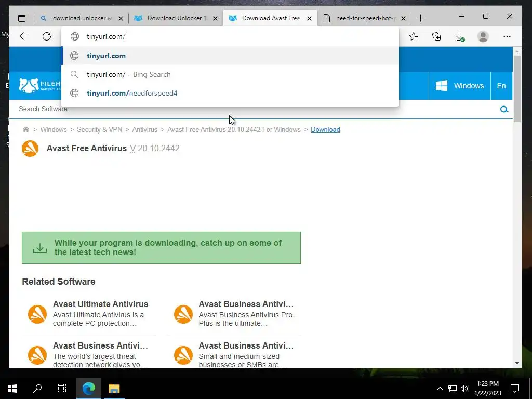Open Avast Business Antivirus Pro Plus title link
Viewport: 532px width, 399px height.
pyautogui.click(x=246, y=304)
